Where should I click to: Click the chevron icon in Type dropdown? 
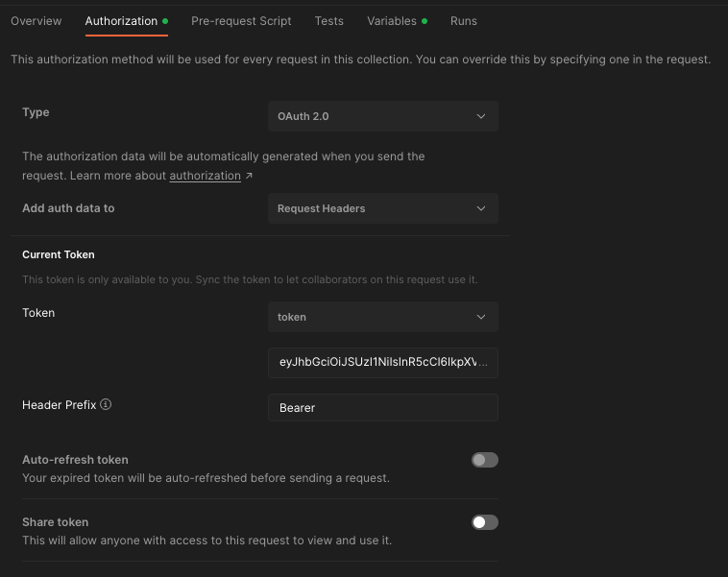pyautogui.click(x=481, y=116)
